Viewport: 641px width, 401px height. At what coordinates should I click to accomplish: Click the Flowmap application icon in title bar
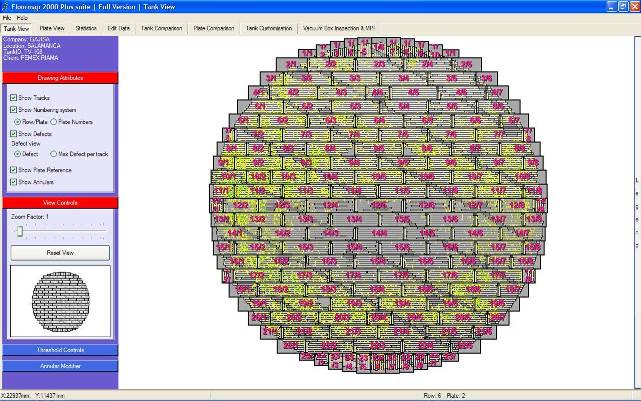(6, 6)
